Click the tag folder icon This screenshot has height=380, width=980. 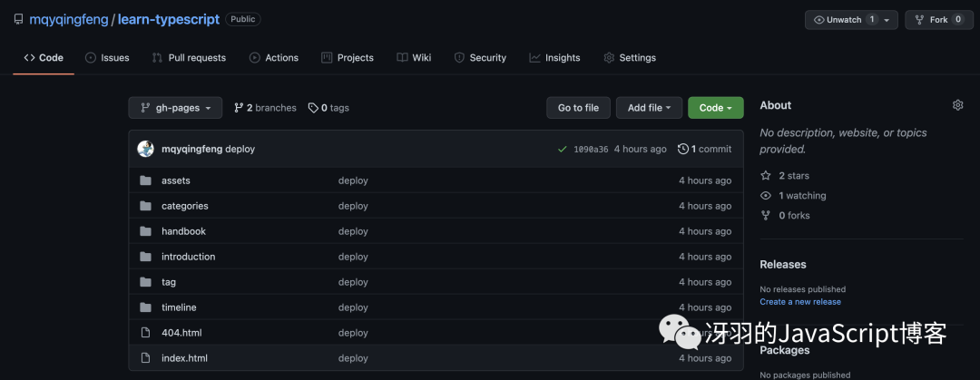tap(145, 282)
